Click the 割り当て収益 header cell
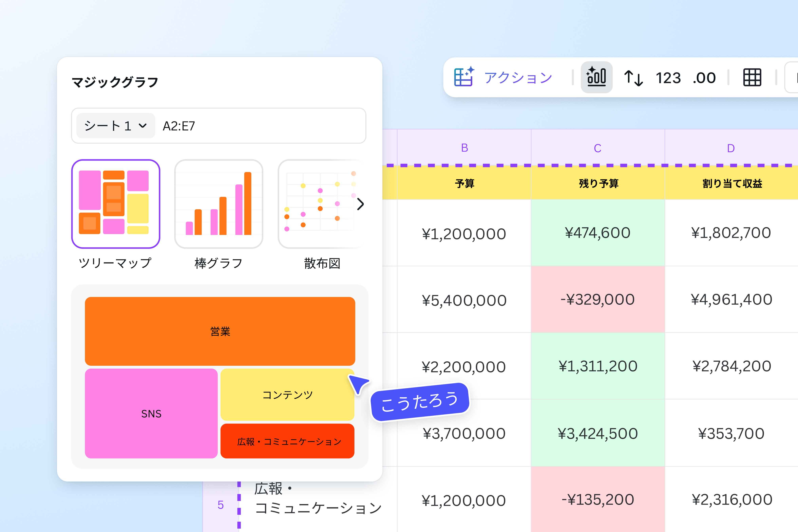 (731, 183)
